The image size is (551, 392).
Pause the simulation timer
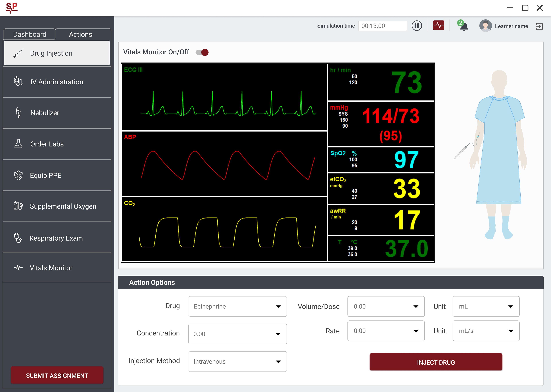(x=417, y=26)
